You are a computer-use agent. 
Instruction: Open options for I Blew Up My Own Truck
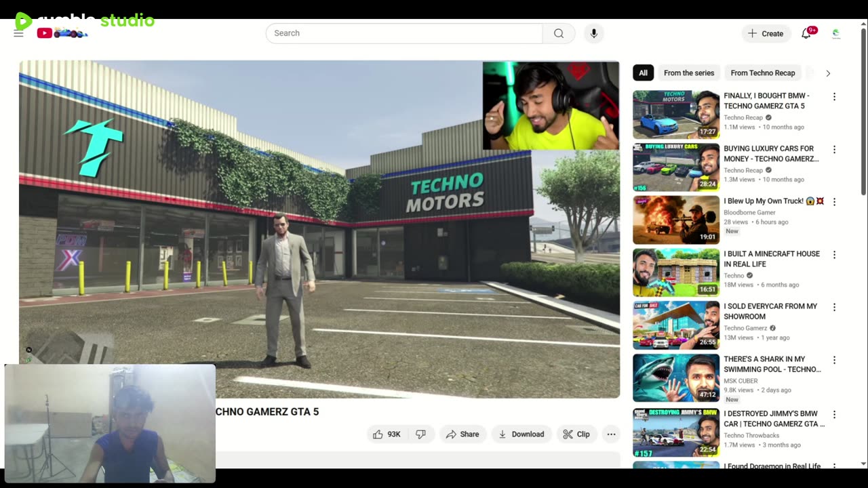pyautogui.click(x=834, y=202)
